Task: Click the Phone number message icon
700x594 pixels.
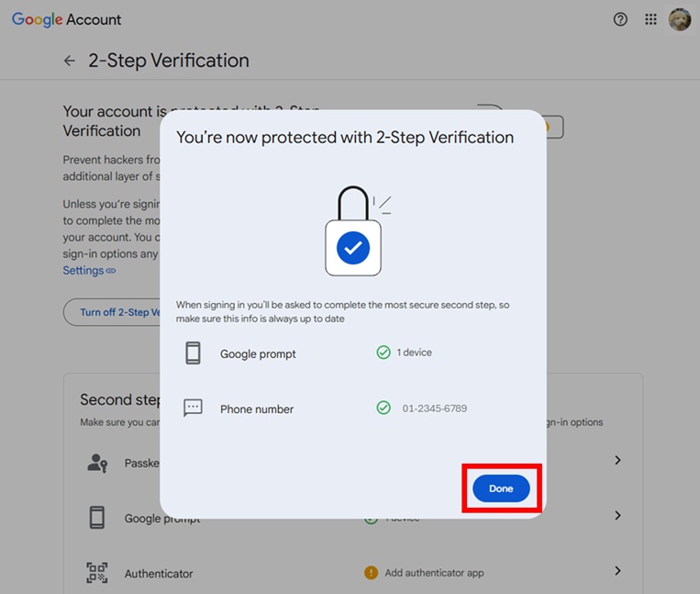Action: [193, 409]
